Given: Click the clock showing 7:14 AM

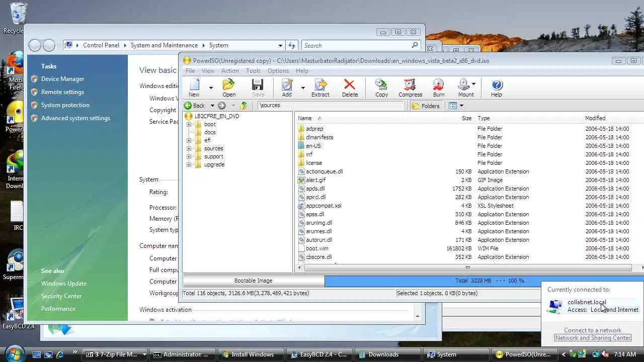Looking at the screenshot, I should coord(625,354).
